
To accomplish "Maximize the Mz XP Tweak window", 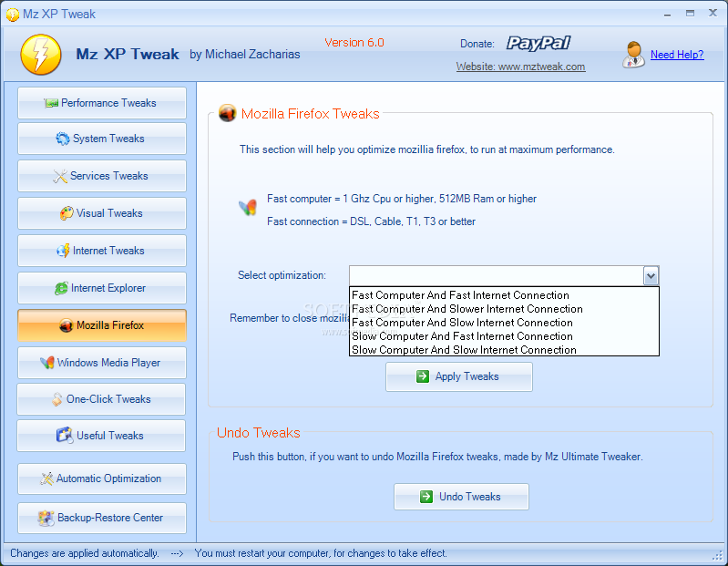I will 691,14.
